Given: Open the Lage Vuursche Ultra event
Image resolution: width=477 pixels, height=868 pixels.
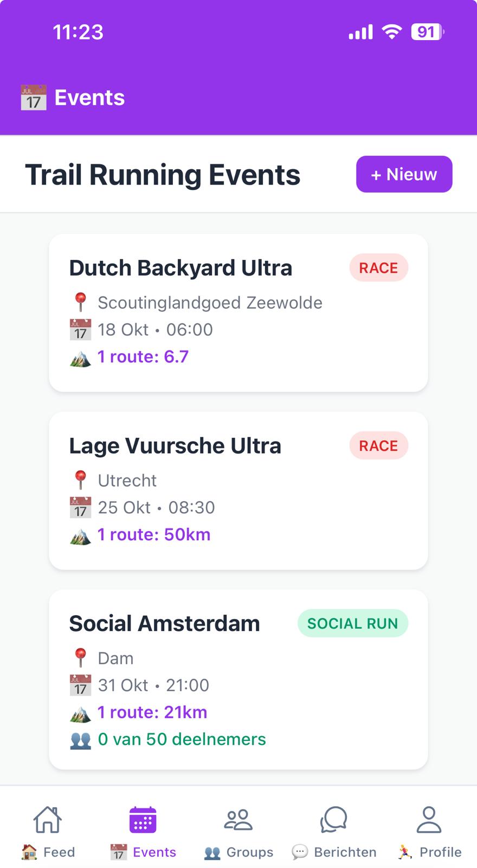Looking at the screenshot, I should point(175,446).
